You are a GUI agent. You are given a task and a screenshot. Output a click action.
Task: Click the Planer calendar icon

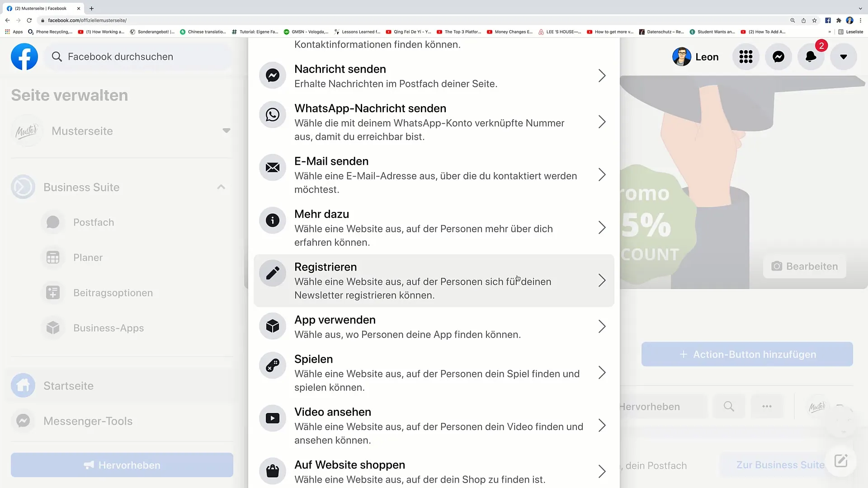point(53,258)
